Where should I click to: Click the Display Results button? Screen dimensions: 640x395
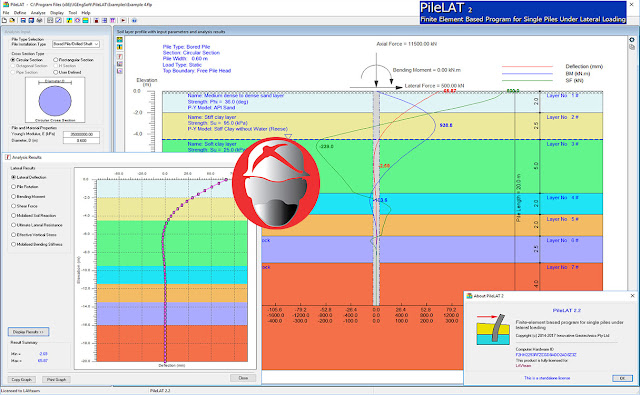click(28, 332)
